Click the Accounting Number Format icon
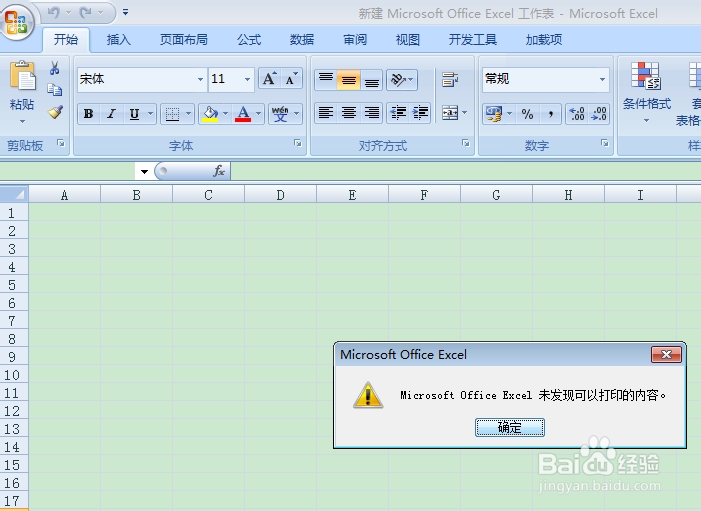The width and height of the screenshot is (701, 511). click(x=494, y=114)
